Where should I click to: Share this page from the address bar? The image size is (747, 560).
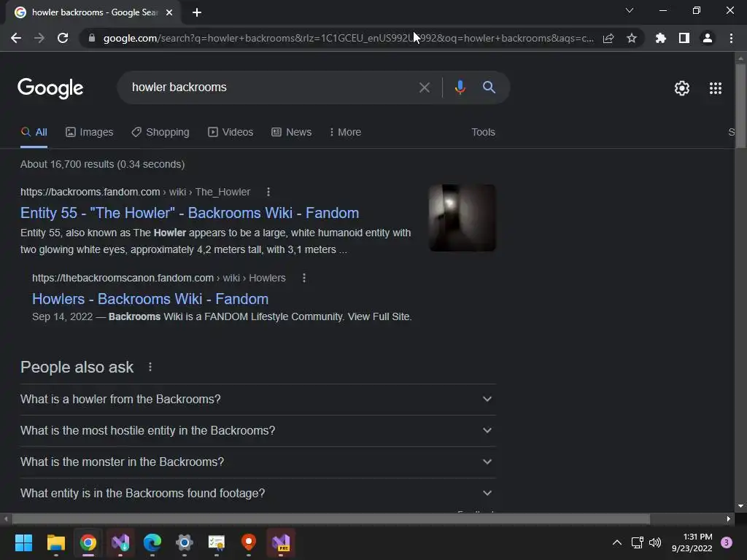click(x=608, y=38)
